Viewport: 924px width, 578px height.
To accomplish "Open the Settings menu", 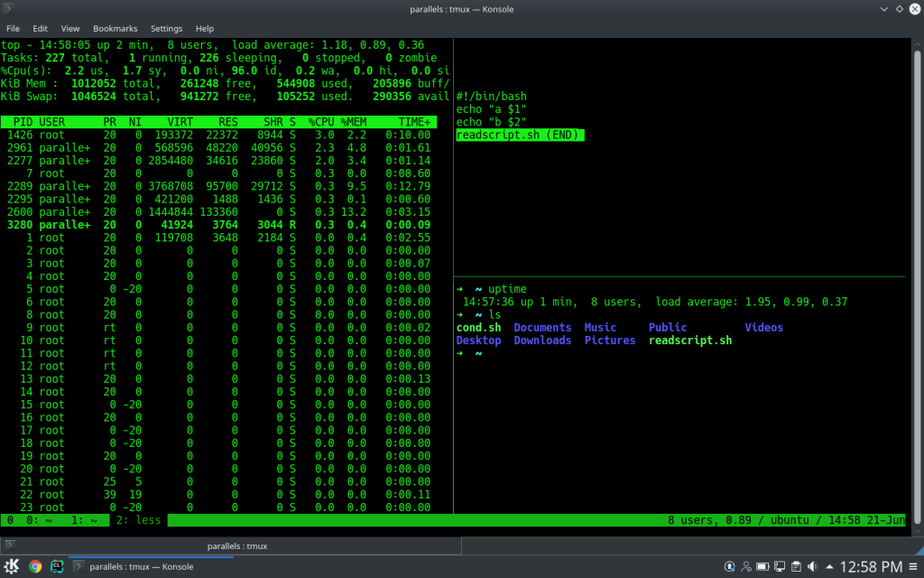I will (166, 28).
